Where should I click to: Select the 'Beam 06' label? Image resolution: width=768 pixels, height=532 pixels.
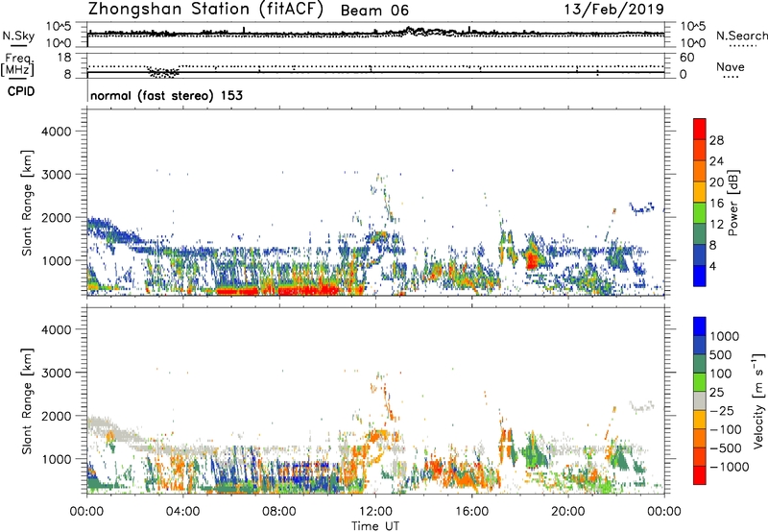point(374,11)
